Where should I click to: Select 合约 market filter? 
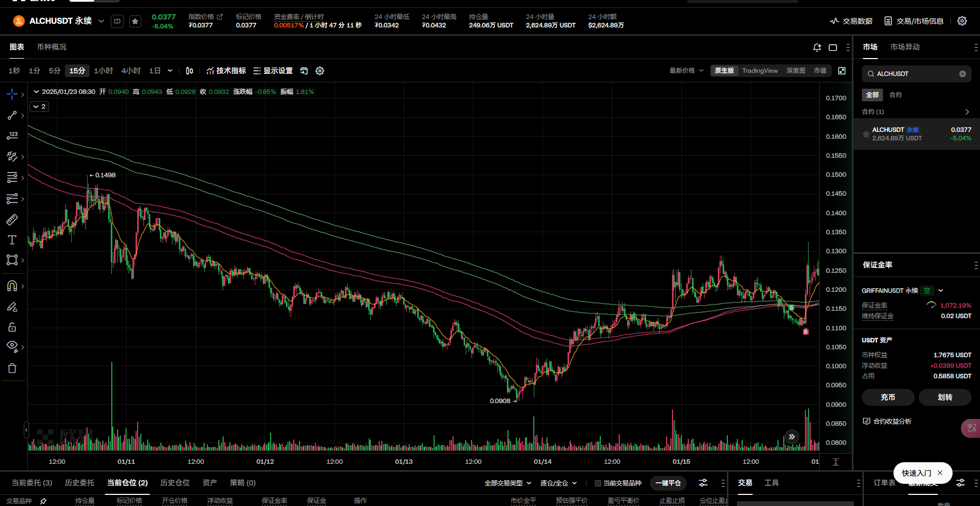tap(896, 95)
